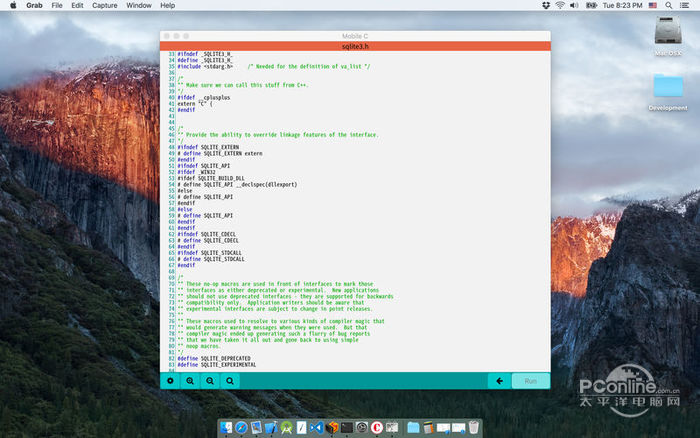
Task: Open the Development folder on the desktop
Action: (667, 90)
